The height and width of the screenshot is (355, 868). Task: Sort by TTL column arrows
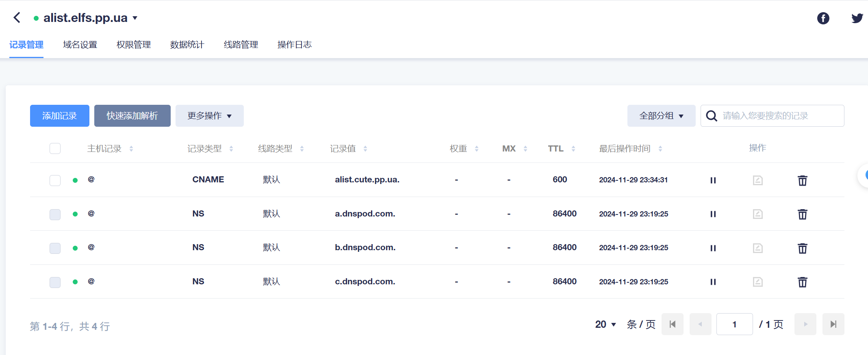coord(573,149)
